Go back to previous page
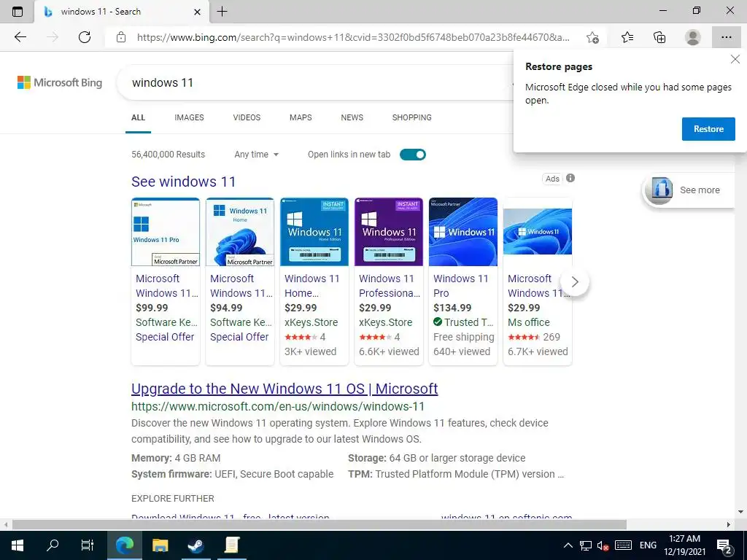 [x=20, y=37]
